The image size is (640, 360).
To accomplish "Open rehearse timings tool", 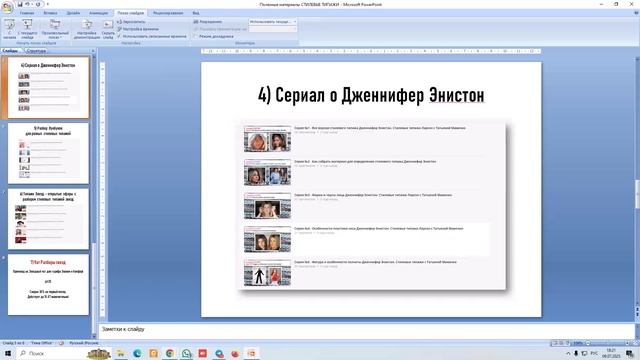I will (138, 29).
